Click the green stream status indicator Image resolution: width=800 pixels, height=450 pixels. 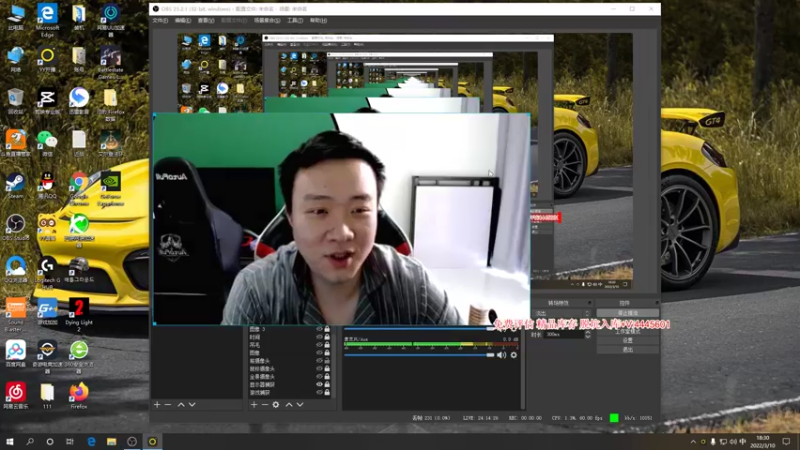(614, 418)
